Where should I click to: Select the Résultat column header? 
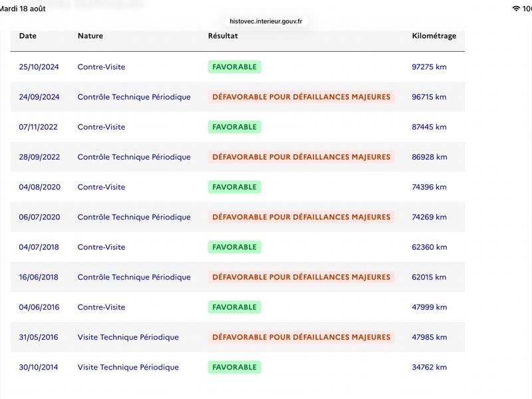(x=223, y=36)
